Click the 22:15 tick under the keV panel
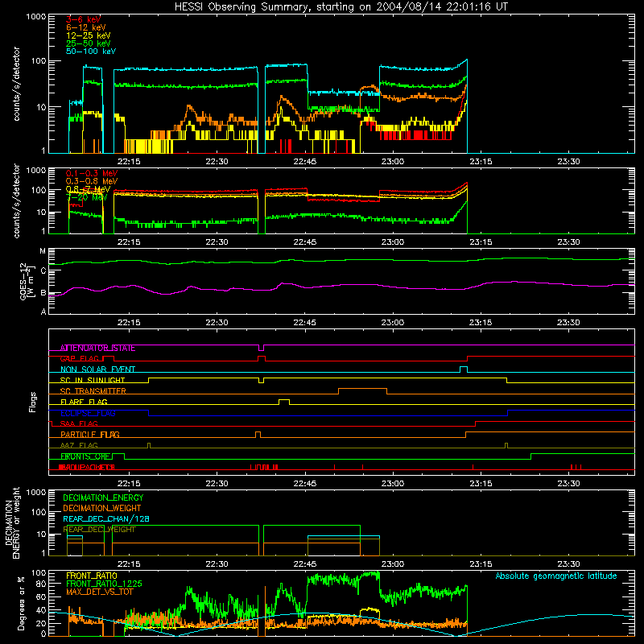The width and height of the screenshot is (644, 644). [x=129, y=162]
